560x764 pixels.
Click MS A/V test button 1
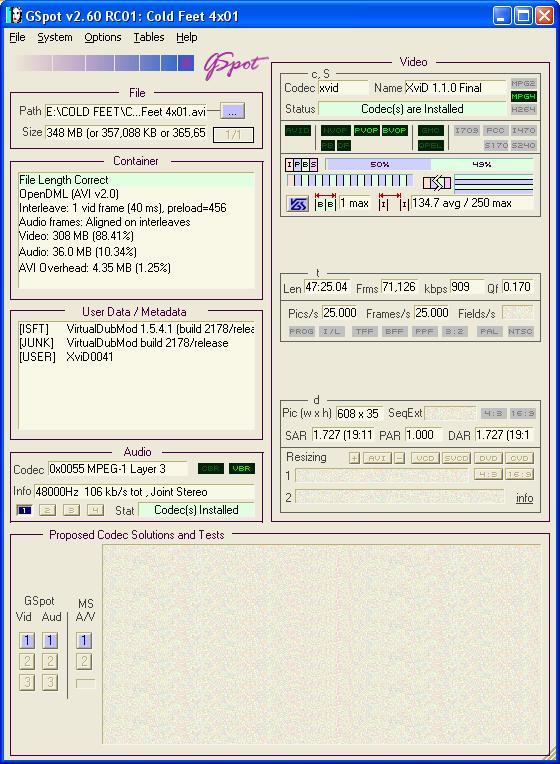tap(84, 640)
